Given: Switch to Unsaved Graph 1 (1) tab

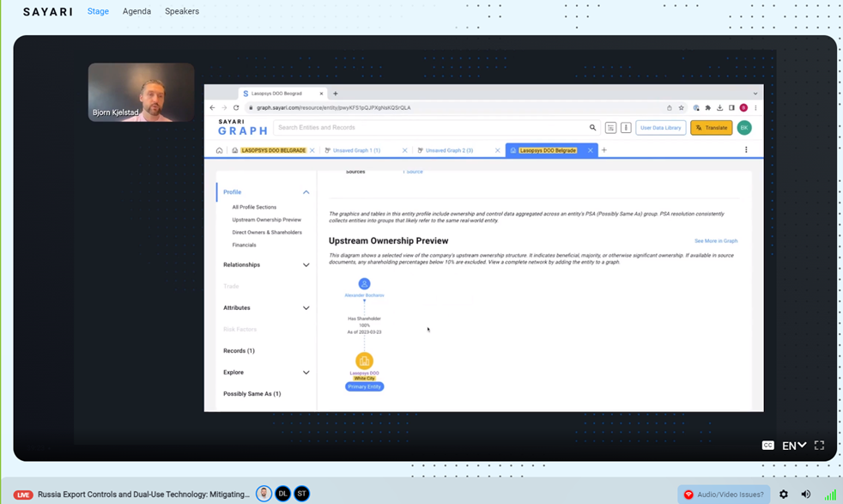Looking at the screenshot, I should click(356, 150).
